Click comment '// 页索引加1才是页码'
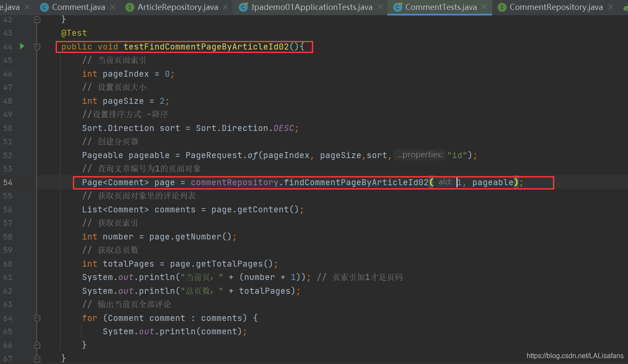628x364 pixels. 360,277
